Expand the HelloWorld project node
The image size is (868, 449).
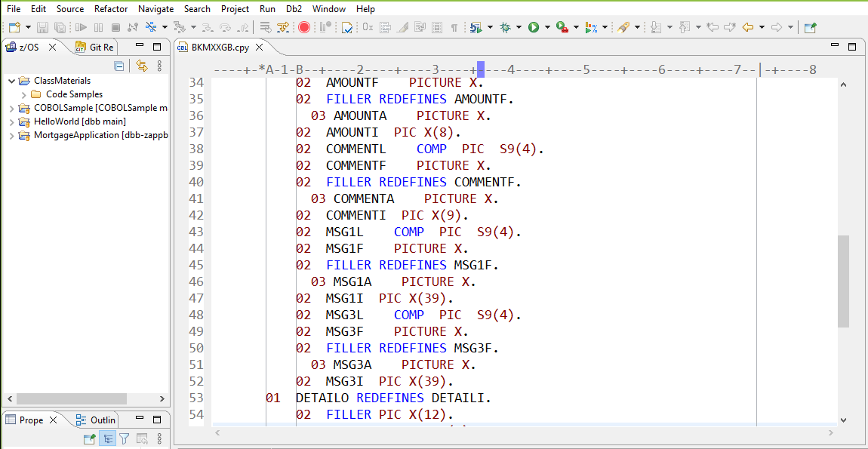[x=11, y=121]
